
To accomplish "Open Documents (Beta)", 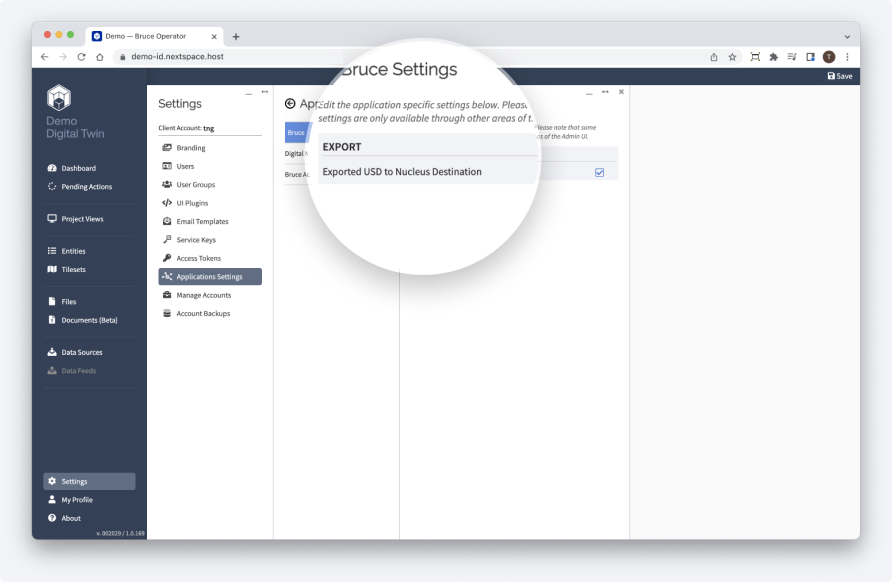I will pos(89,320).
